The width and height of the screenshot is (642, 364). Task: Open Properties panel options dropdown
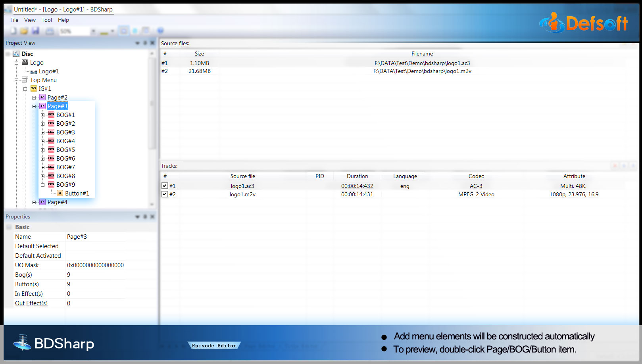point(137,216)
